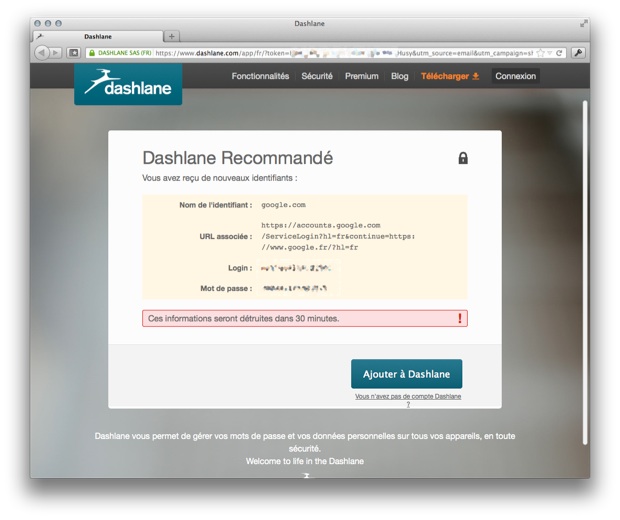This screenshot has height=520, width=620.
Task: Click the blurred Login value
Action: coord(296,268)
